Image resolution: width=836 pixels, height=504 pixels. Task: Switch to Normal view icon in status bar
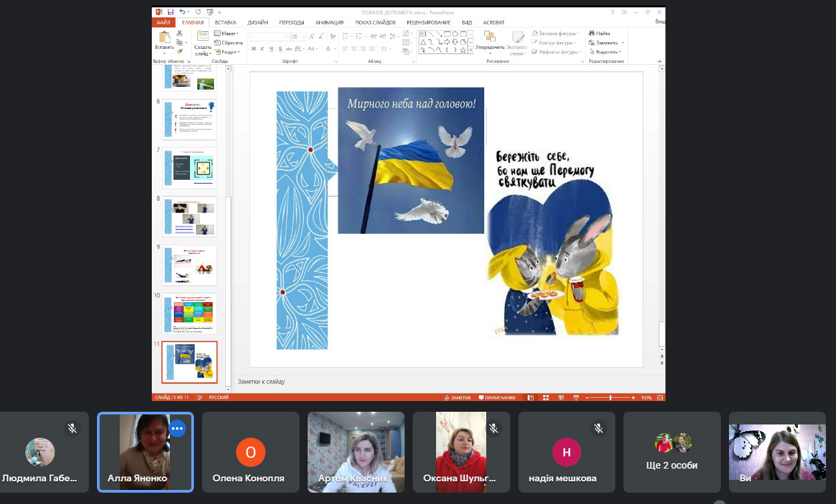(531, 397)
